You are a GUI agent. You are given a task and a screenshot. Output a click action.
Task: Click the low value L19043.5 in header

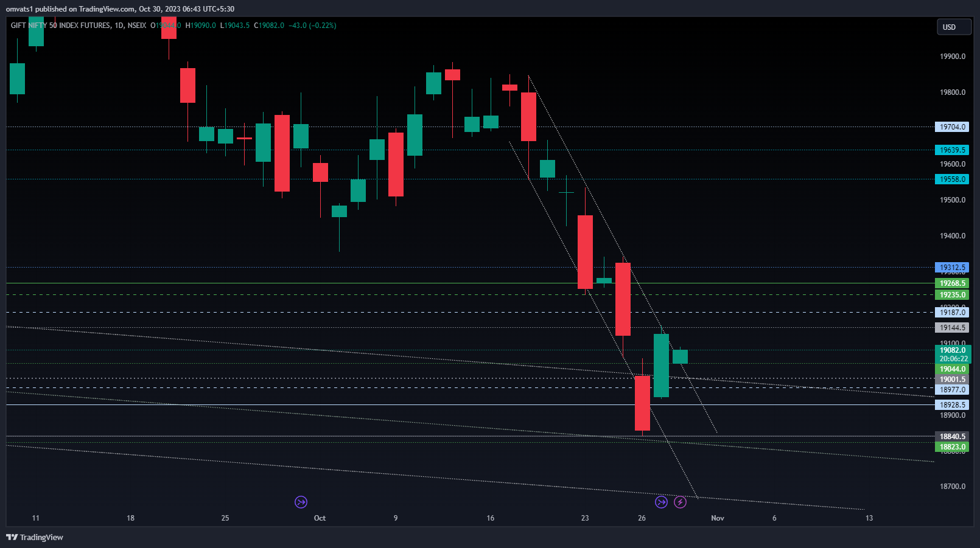pyautogui.click(x=235, y=26)
